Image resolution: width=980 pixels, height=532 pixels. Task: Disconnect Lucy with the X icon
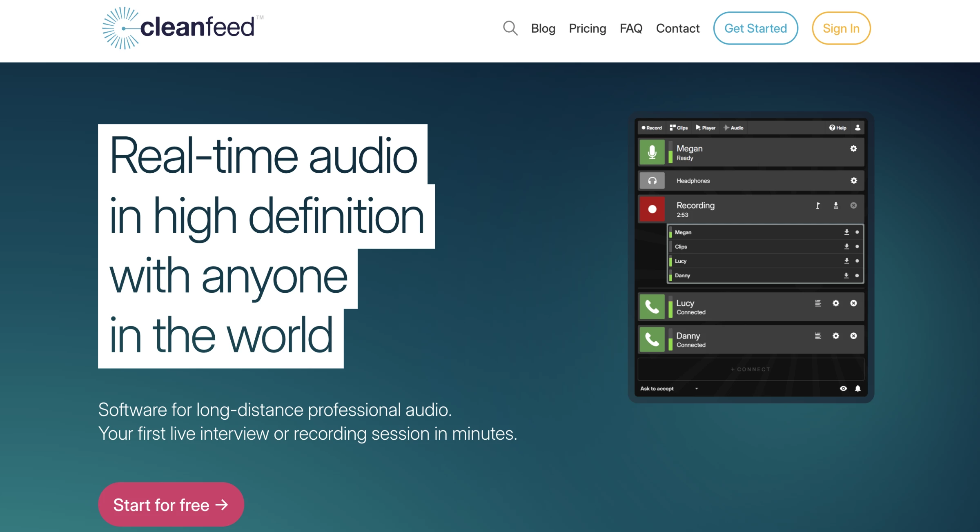point(853,303)
